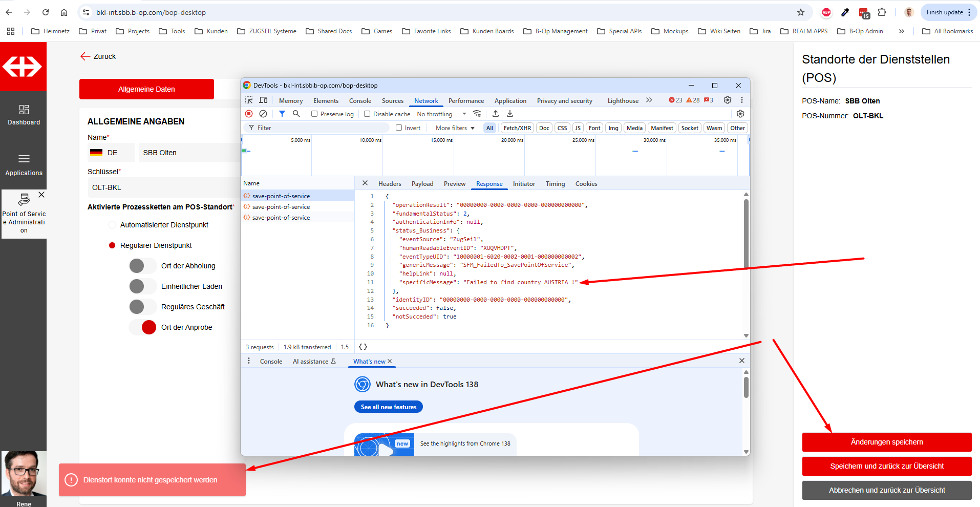Open the No throttling dropdown
This screenshot has width=980, height=507.
[x=441, y=114]
